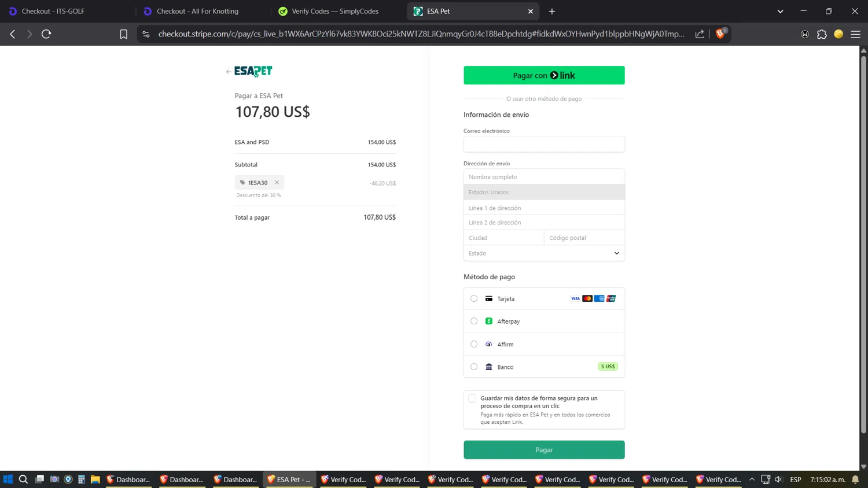Select Banco payment radio button
Screen dimensions: 868x488
point(474,367)
